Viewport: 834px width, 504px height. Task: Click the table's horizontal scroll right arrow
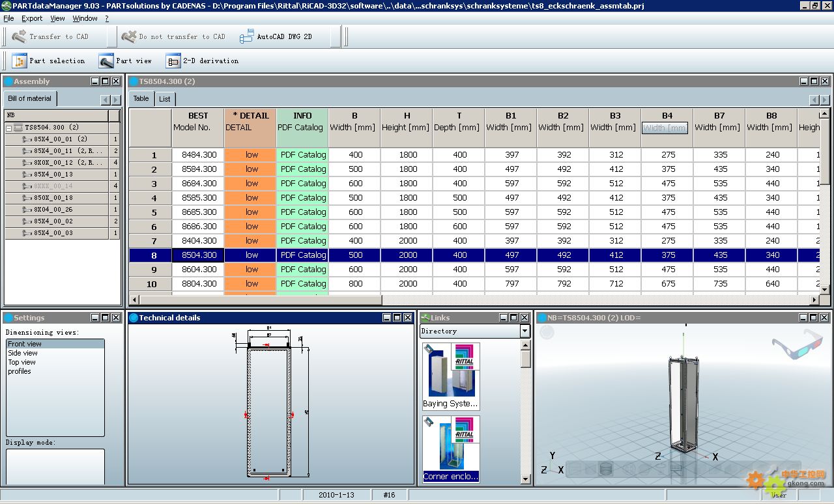tap(814, 300)
